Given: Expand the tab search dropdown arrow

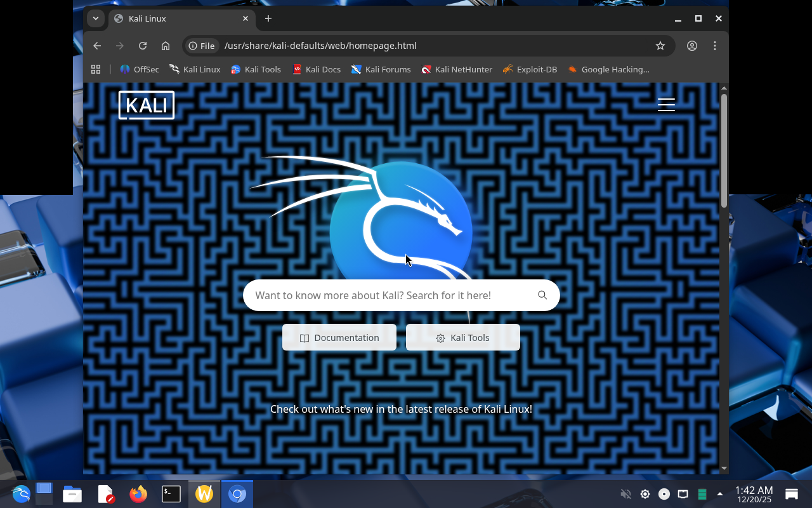Looking at the screenshot, I should pyautogui.click(x=95, y=18).
